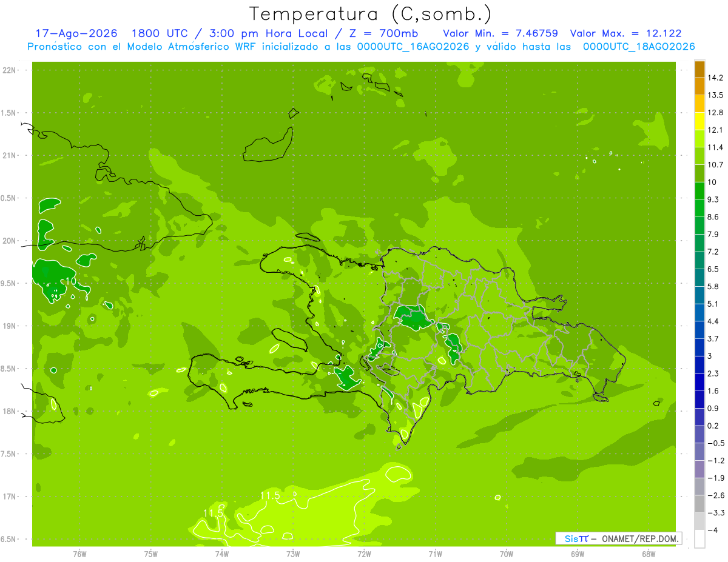The height and width of the screenshot is (562, 728).
Task: Pick the white swatch below -4 on colorbar
Action: coord(699,538)
